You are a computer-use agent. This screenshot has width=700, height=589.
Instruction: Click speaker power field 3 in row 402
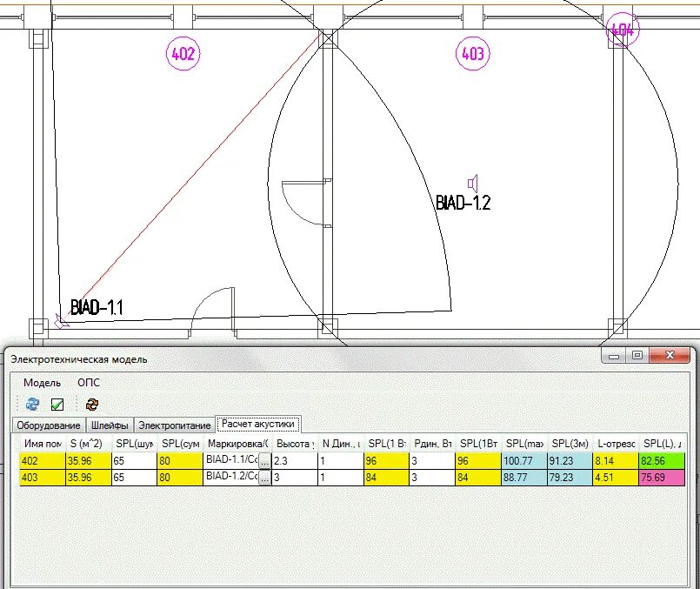(x=432, y=461)
